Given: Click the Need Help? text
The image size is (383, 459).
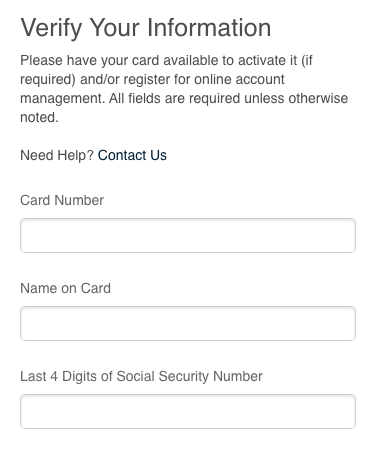Looking at the screenshot, I should (57, 155).
